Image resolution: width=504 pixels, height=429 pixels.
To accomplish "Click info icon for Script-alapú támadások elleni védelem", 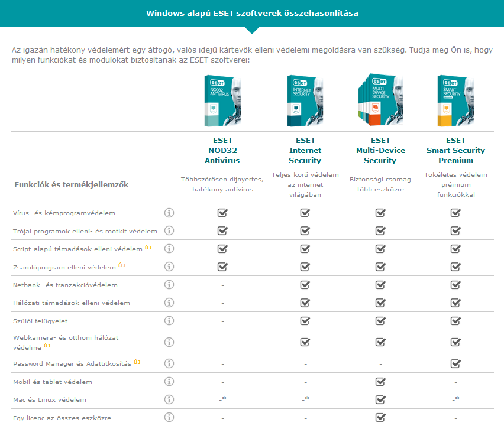I will coord(169,249).
